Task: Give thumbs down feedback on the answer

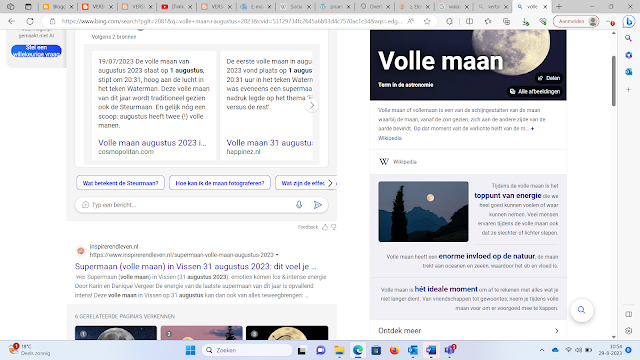Action: pos(333,227)
